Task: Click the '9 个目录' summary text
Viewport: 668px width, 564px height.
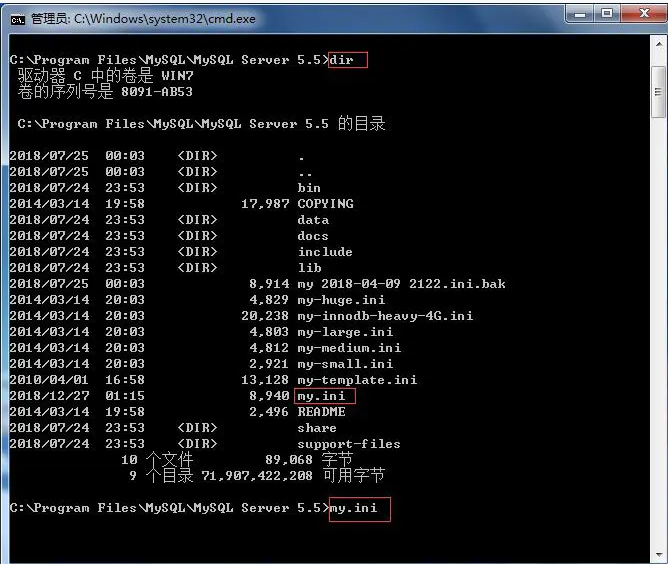Action: (161, 475)
